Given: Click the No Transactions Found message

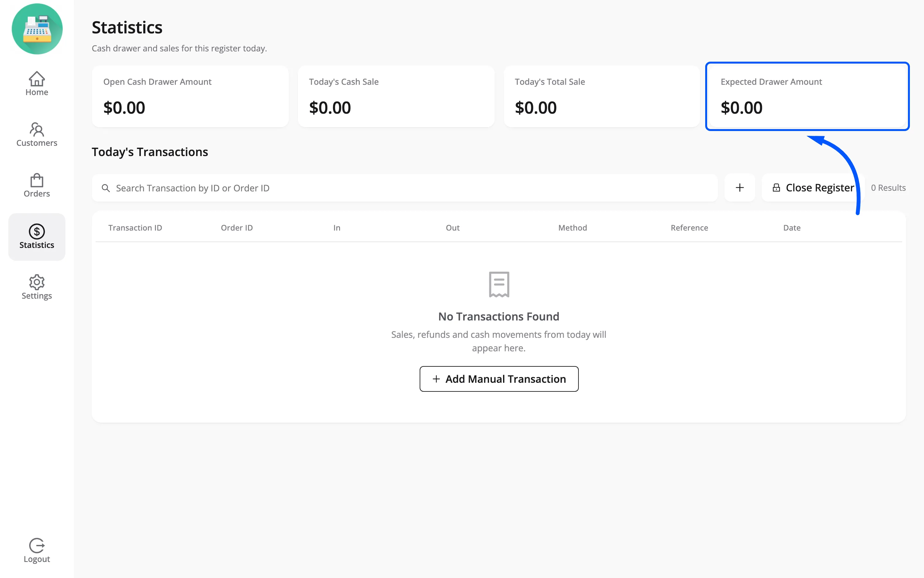Looking at the screenshot, I should click(x=499, y=317).
